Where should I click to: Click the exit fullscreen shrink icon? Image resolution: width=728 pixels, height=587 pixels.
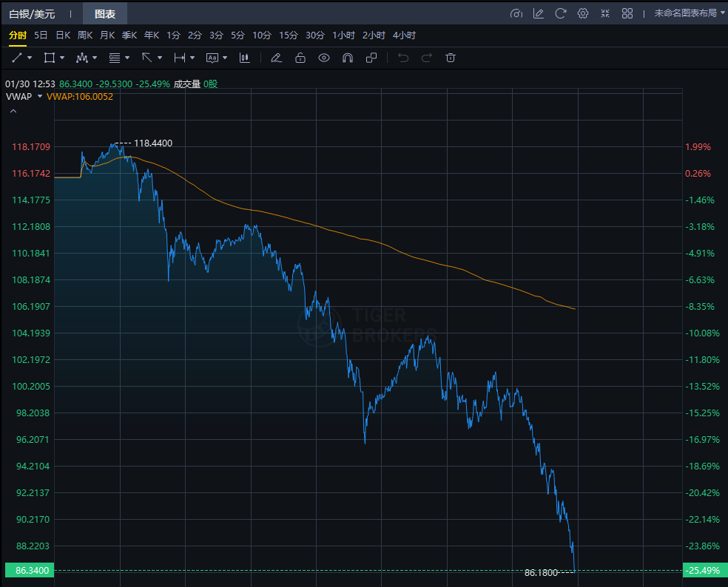(605, 13)
